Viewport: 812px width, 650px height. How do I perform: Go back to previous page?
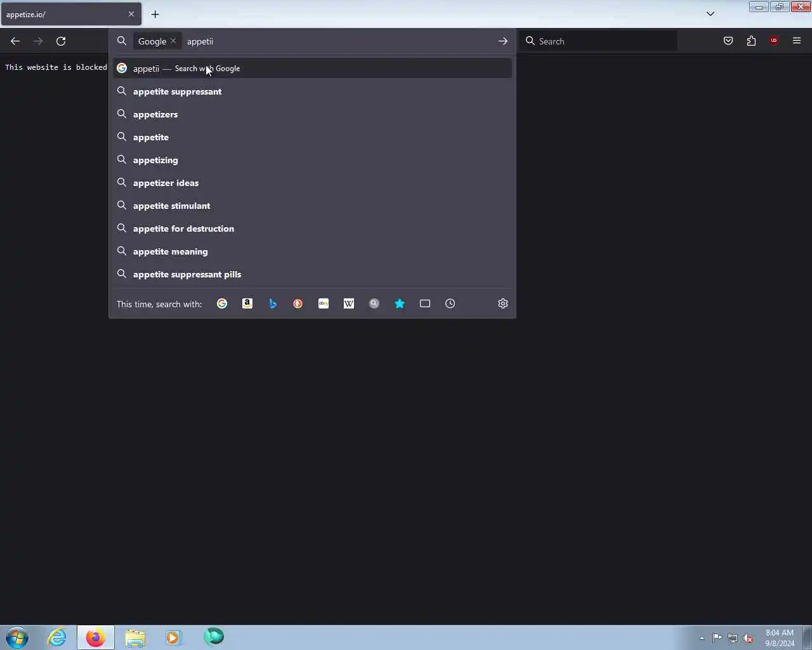click(15, 41)
